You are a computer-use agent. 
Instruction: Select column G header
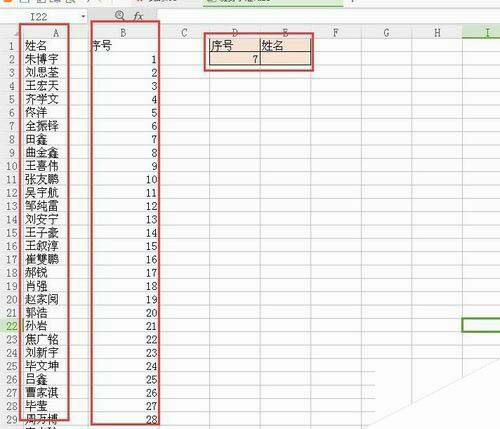point(386,33)
